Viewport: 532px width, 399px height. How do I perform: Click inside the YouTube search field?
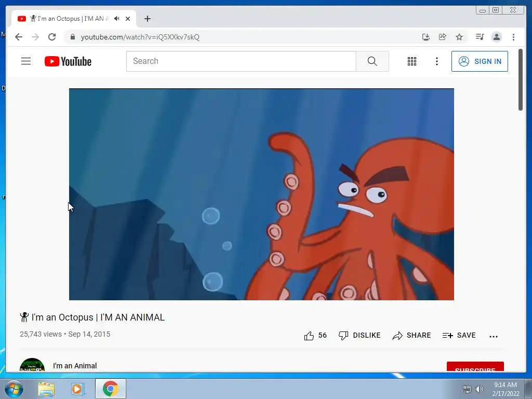(x=241, y=61)
